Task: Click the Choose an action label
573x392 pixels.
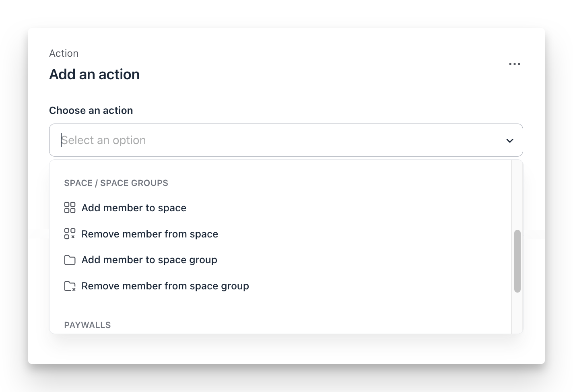Action: [x=91, y=110]
